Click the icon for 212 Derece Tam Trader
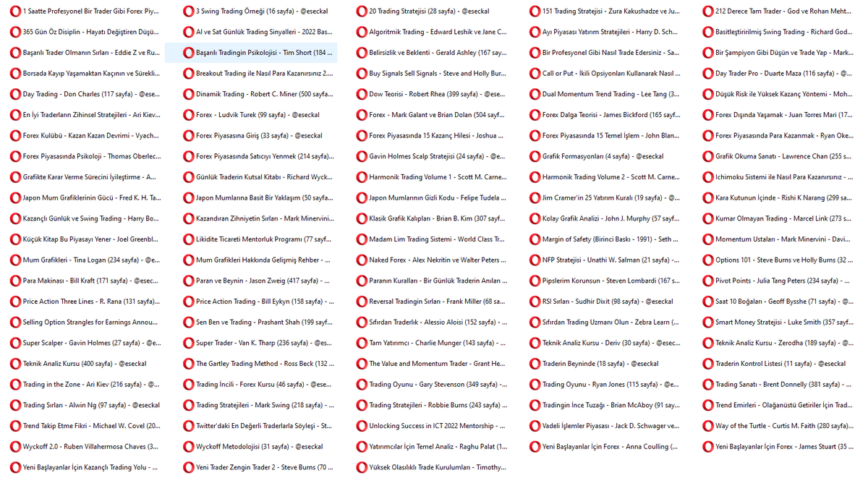 pos(708,12)
